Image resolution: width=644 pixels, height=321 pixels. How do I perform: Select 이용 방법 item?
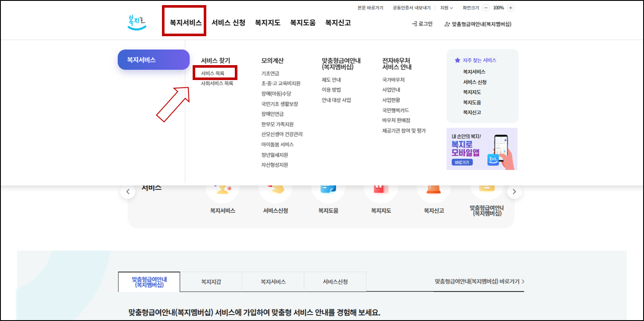click(x=331, y=90)
